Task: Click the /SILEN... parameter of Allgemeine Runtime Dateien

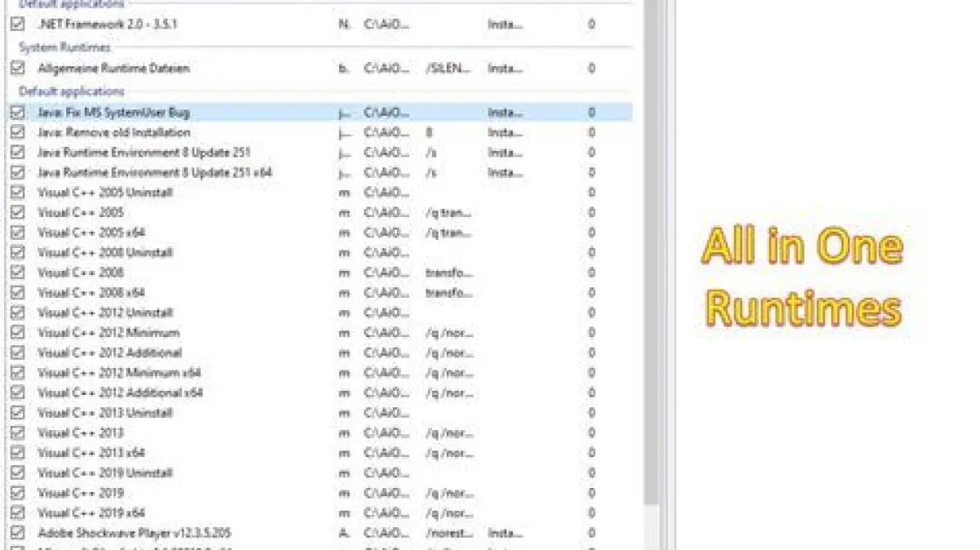Action: (445, 69)
